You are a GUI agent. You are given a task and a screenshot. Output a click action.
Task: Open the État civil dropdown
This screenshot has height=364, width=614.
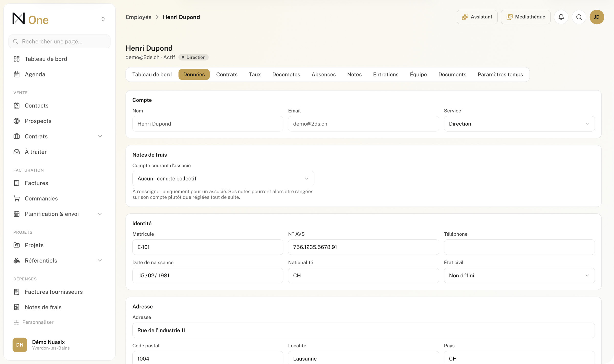coord(519,276)
